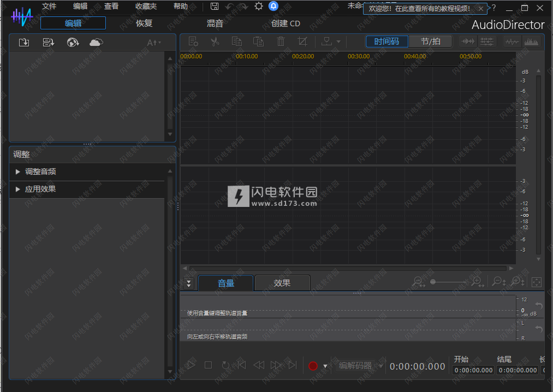Click the rewind button
This screenshot has height=392, width=553.
tap(259, 365)
